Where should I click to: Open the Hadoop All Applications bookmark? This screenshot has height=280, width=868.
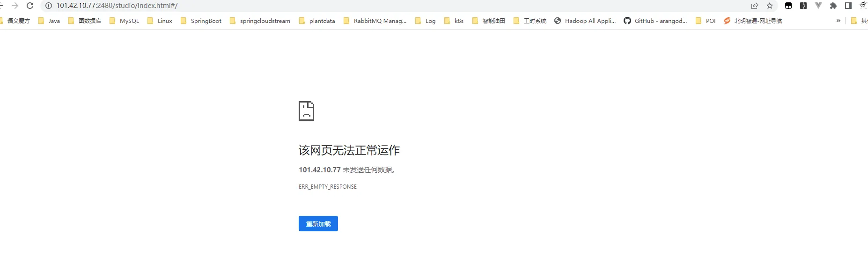[585, 21]
